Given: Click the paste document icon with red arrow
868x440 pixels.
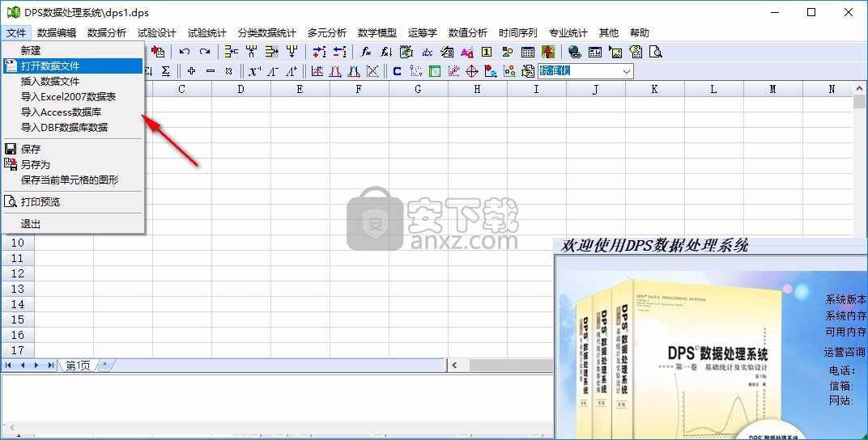Looking at the screenshot, I should coord(158,52).
